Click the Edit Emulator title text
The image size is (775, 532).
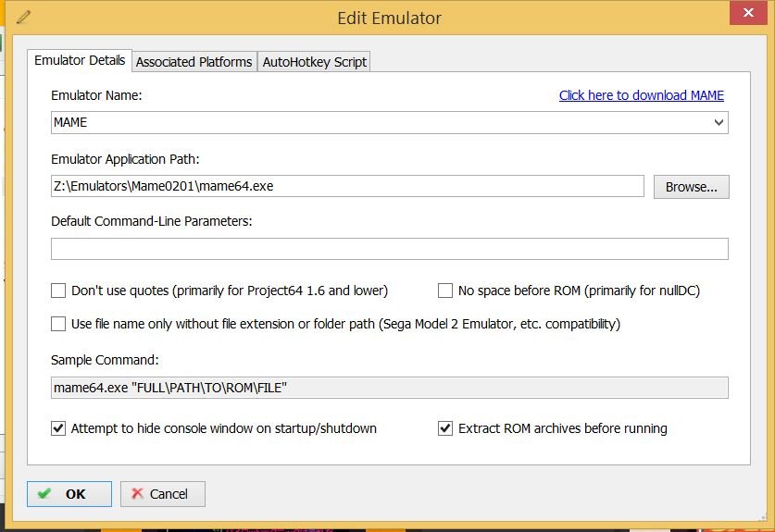tap(389, 19)
